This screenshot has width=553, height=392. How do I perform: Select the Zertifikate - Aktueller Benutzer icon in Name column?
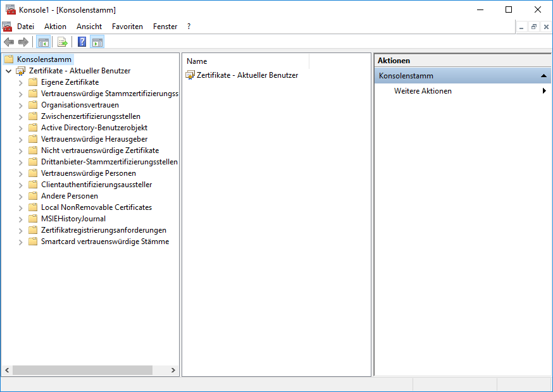tap(190, 75)
